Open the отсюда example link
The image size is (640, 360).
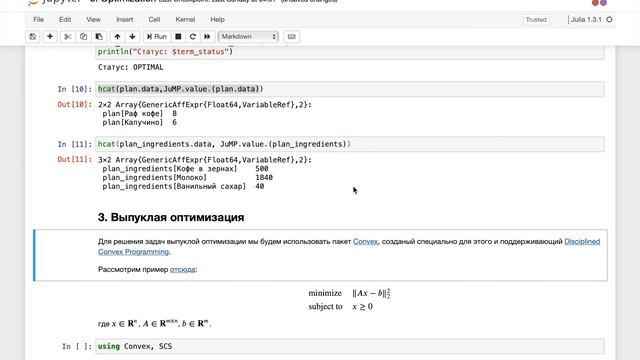[182, 269]
